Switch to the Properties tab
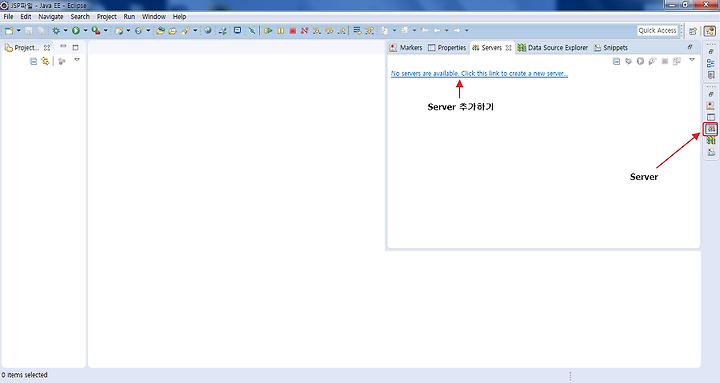 click(447, 48)
